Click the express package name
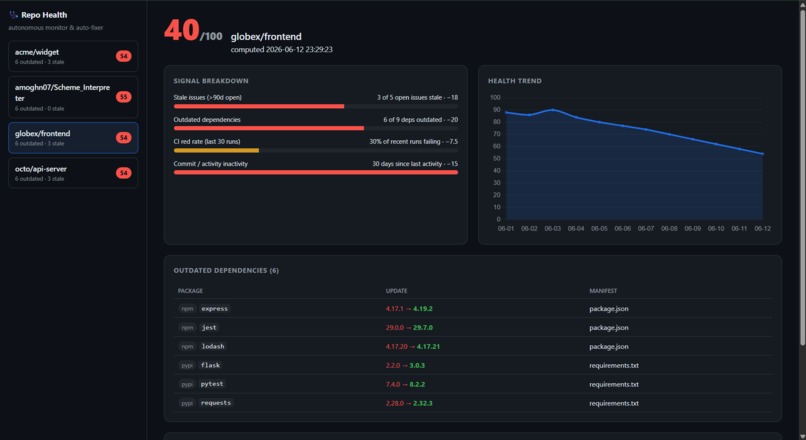Image resolution: width=806 pixels, height=440 pixels. [214, 308]
